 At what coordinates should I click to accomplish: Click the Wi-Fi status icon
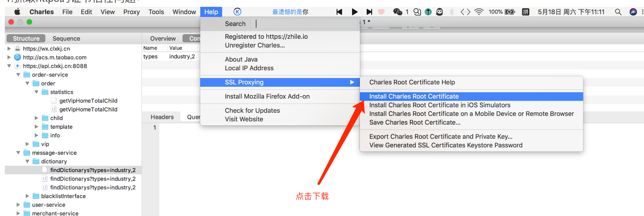coord(479,12)
